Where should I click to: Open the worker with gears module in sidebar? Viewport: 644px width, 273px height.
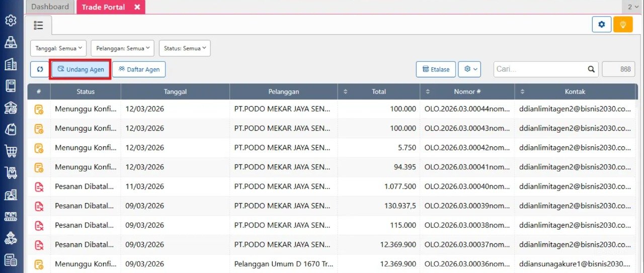11,238
